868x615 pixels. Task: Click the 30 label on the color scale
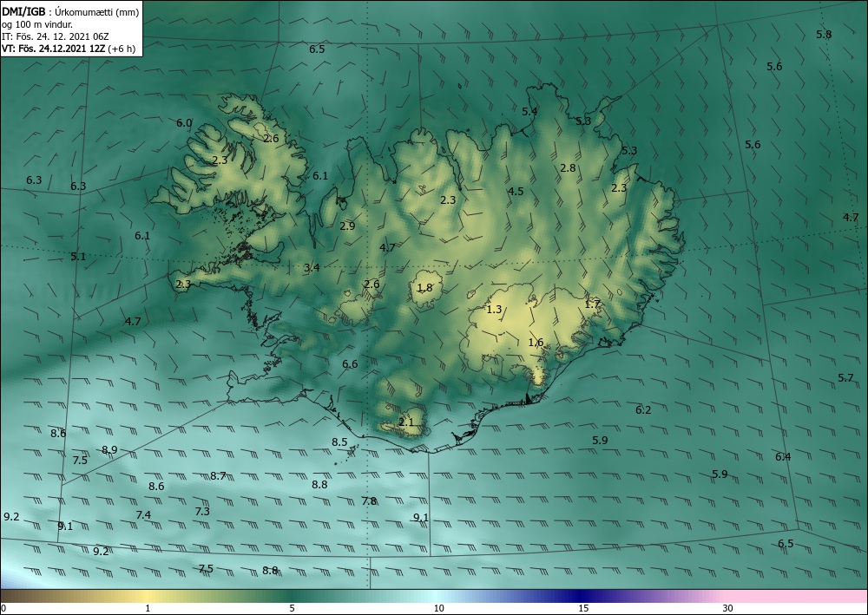pos(728,609)
